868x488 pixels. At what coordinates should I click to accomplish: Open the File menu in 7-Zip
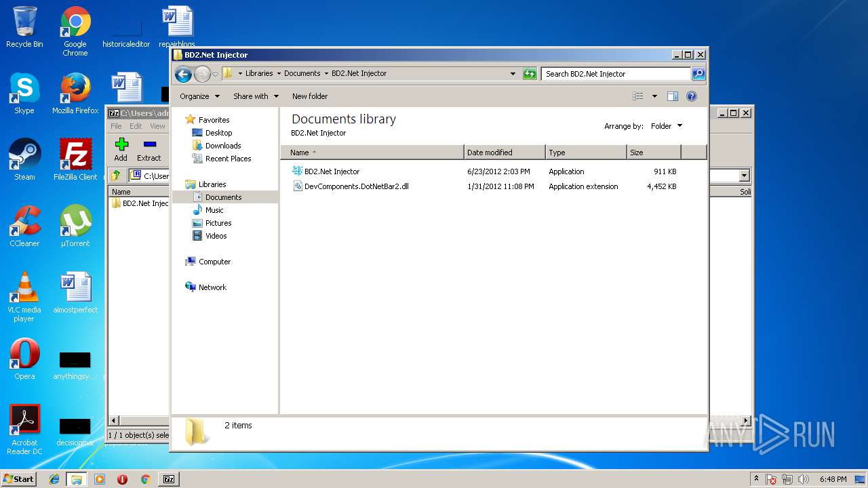[x=116, y=126]
